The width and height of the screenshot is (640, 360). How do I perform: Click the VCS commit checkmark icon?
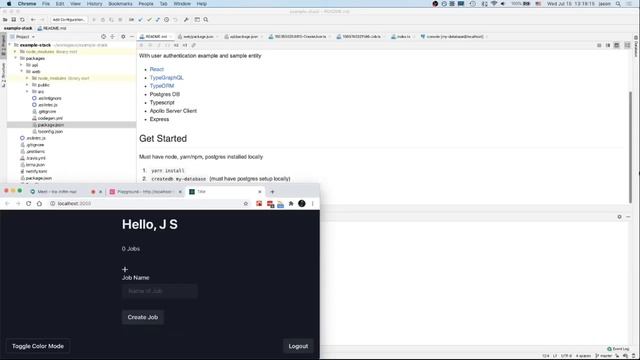[149, 20]
